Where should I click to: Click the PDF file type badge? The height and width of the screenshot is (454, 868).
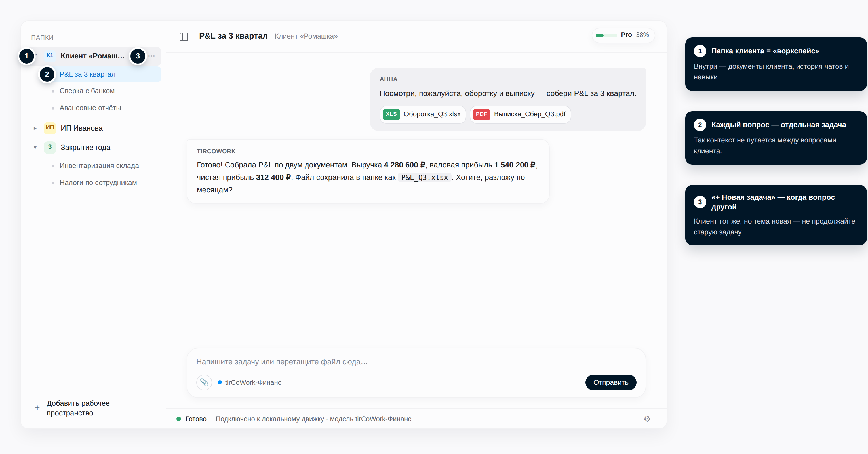[x=481, y=114]
